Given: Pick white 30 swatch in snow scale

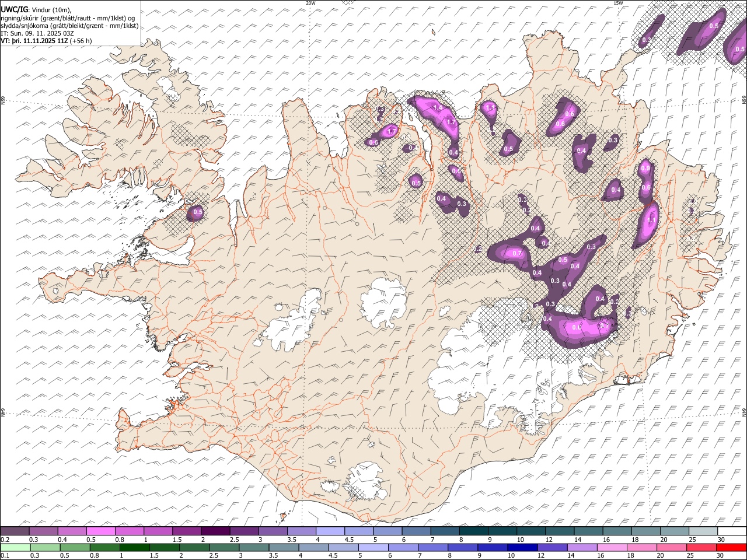Looking at the screenshot, I should coord(732,531).
